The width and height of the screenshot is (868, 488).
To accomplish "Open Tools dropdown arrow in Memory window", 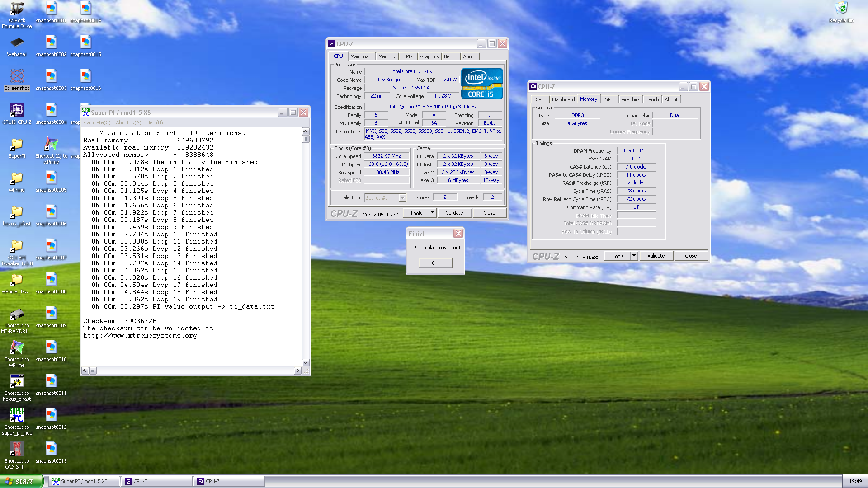I will point(634,256).
